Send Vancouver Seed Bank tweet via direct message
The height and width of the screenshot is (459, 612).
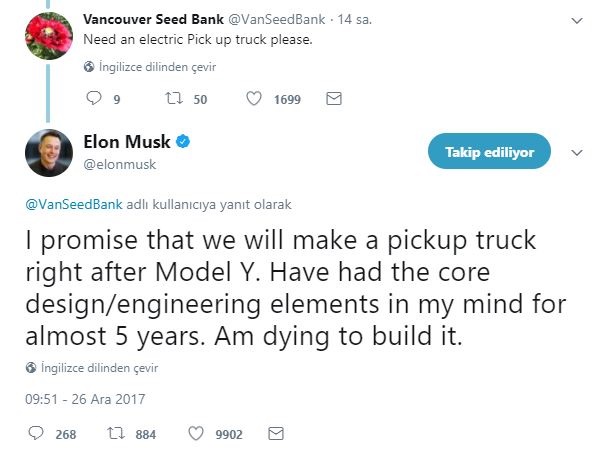pyautogui.click(x=335, y=99)
